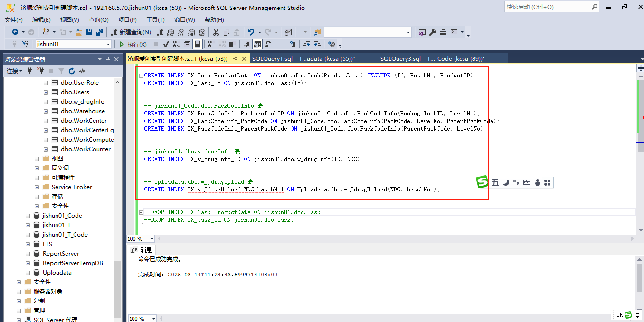Refresh the Object Explorer tree
The width and height of the screenshot is (644, 322).
pyautogui.click(x=72, y=71)
